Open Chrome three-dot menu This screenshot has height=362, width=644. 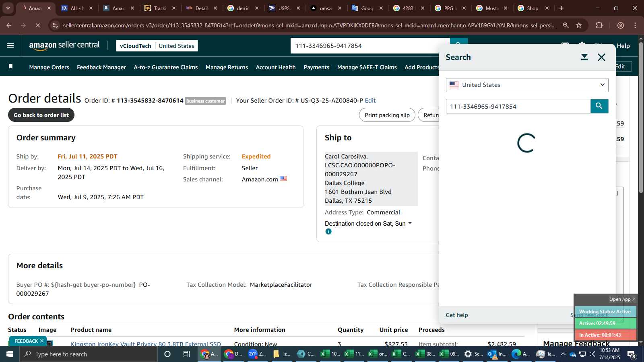point(635,25)
